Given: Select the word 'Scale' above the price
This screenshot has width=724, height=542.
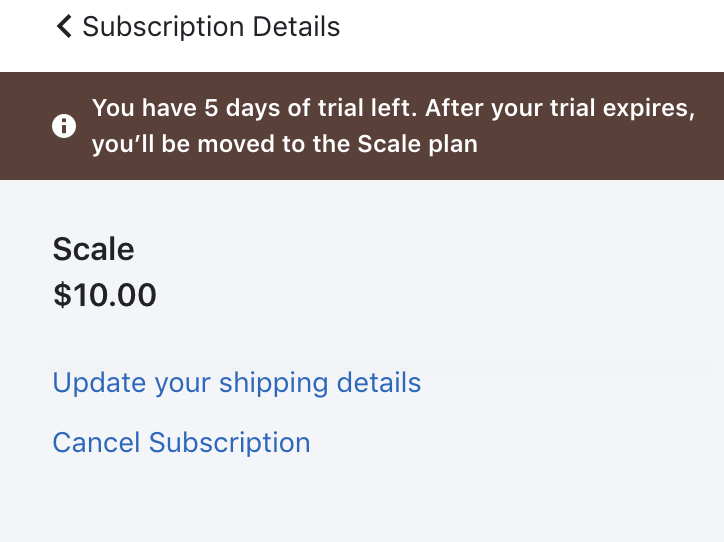Looking at the screenshot, I should (93, 248).
